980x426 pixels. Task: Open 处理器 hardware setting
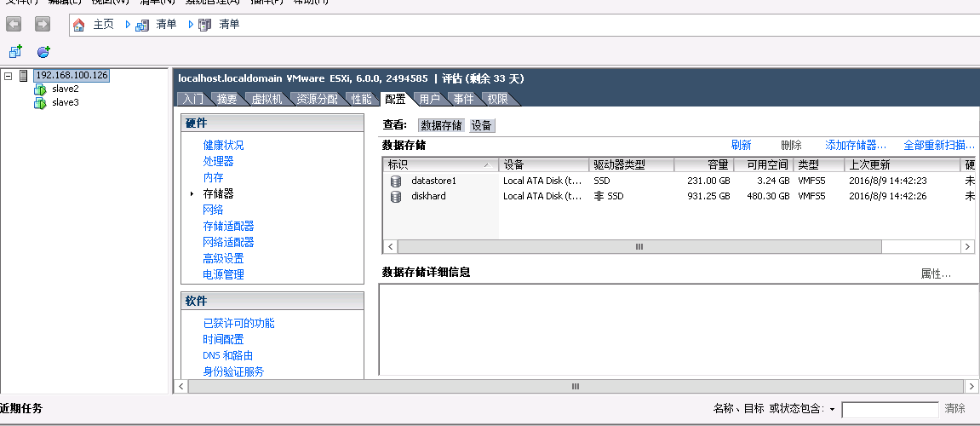(218, 161)
